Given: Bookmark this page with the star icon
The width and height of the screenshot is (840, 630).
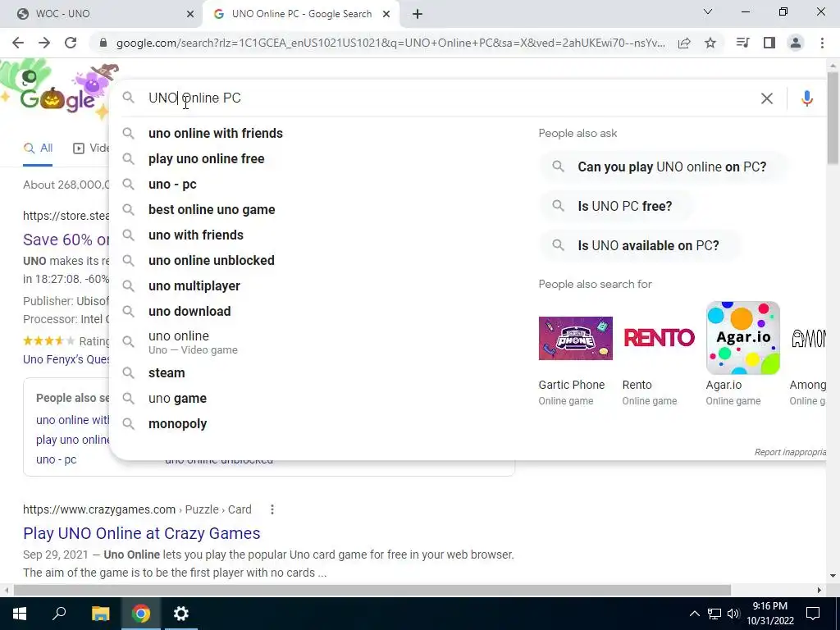Looking at the screenshot, I should coord(710,43).
